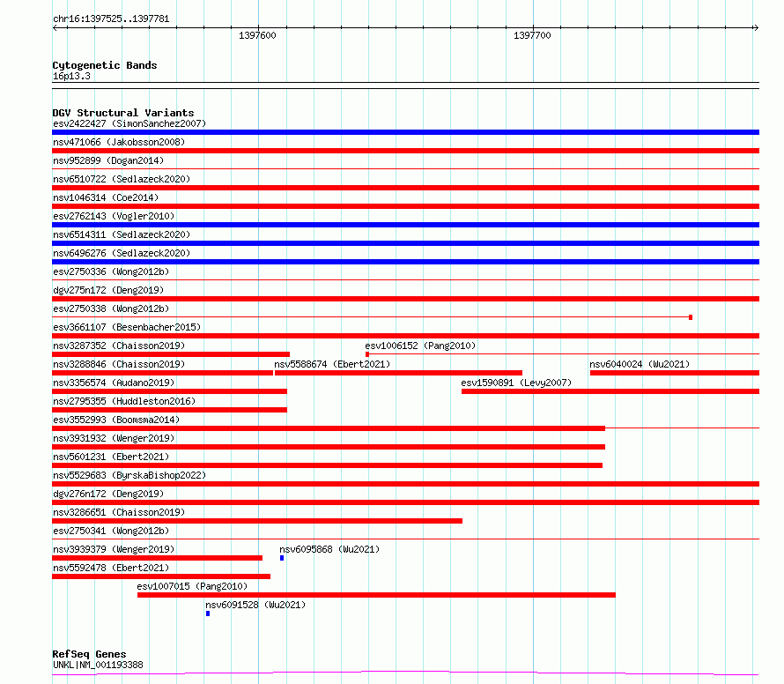Image resolution: width=784 pixels, height=684 pixels.
Task: Click the small red start marker of esv1006152
Action: [367, 354]
